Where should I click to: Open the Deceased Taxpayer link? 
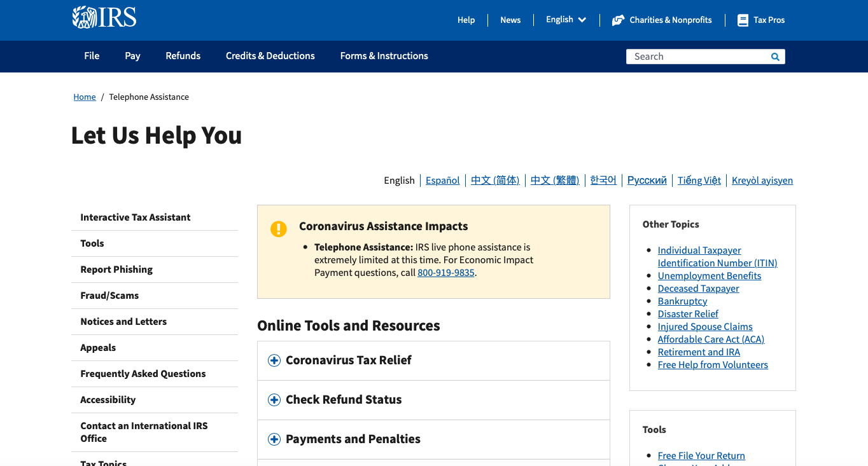pos(699,289)
